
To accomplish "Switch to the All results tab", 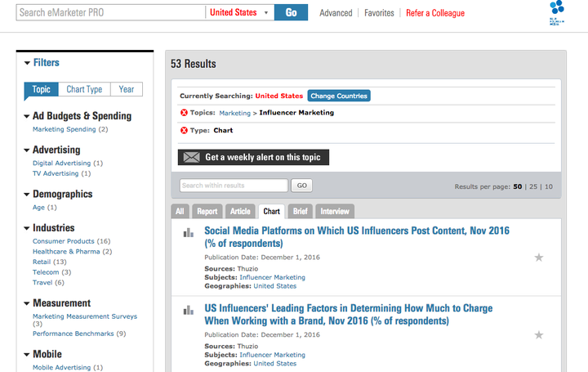I will [x=180, y=211].
